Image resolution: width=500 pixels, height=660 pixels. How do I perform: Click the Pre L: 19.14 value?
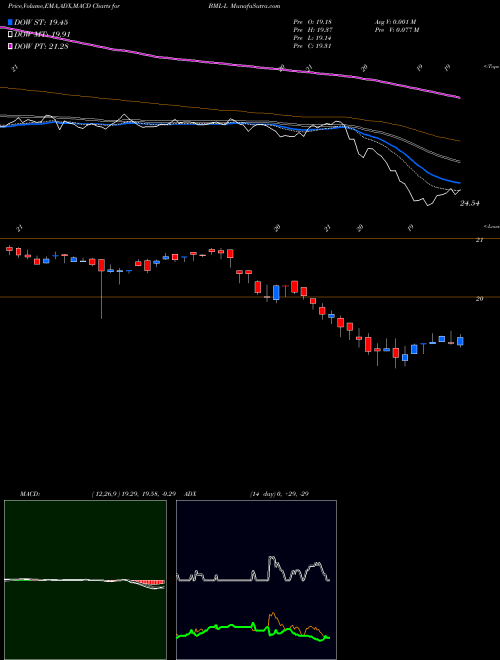pos(313,38)
